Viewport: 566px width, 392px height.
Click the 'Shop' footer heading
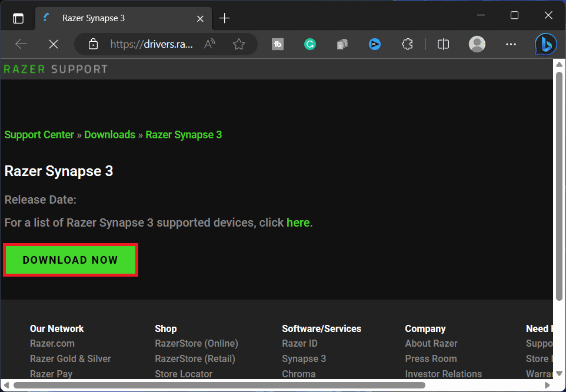pyautogui.click(x=166, y=328)
